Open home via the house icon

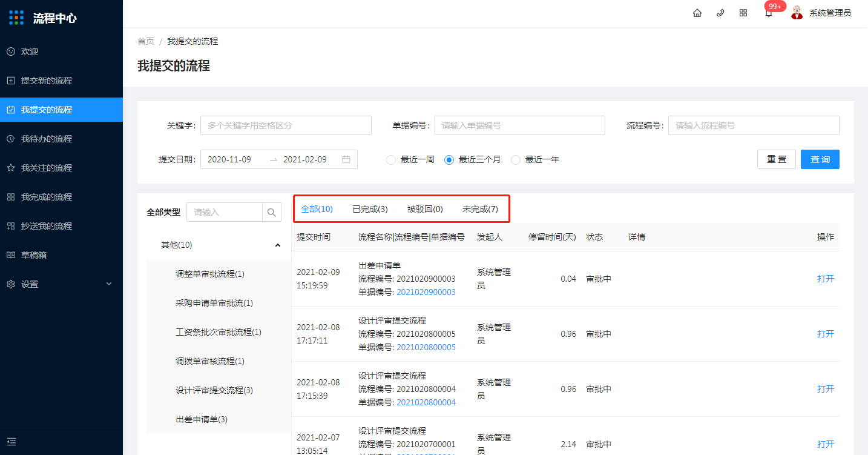(x=697, y=13)
